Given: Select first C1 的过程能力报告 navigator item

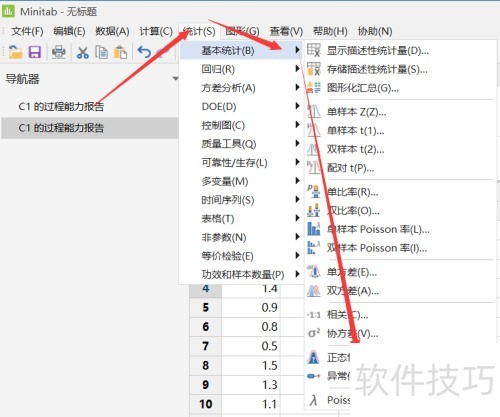Looking at the screenshot, I should [x=61, y=107].
